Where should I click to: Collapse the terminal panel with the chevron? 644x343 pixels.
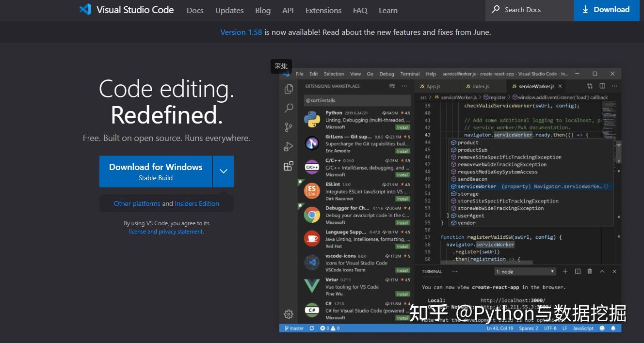click(601, 271)
